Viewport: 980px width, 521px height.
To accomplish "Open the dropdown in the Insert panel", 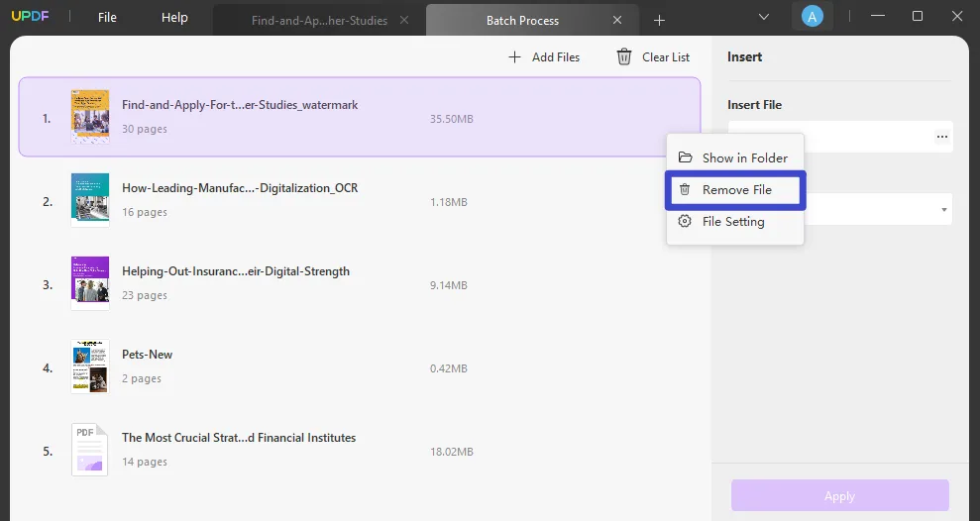I will 943,209.
